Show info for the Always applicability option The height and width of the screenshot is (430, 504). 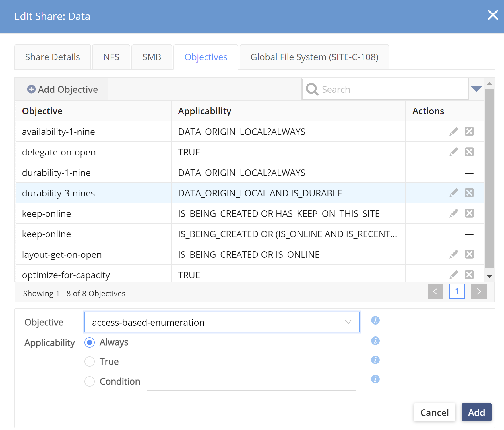tap(375, 341)
